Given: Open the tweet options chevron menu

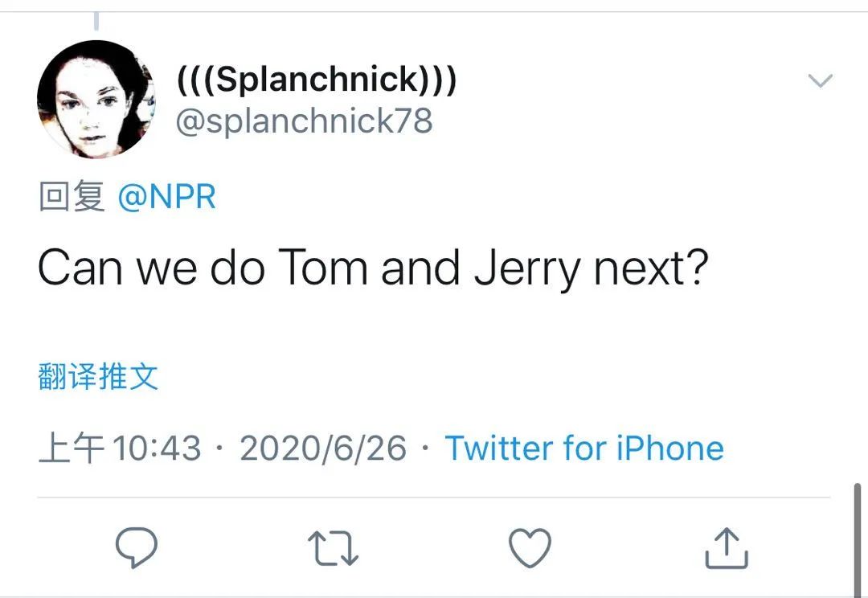Looking at the screenshot, I should click(820, 80).
